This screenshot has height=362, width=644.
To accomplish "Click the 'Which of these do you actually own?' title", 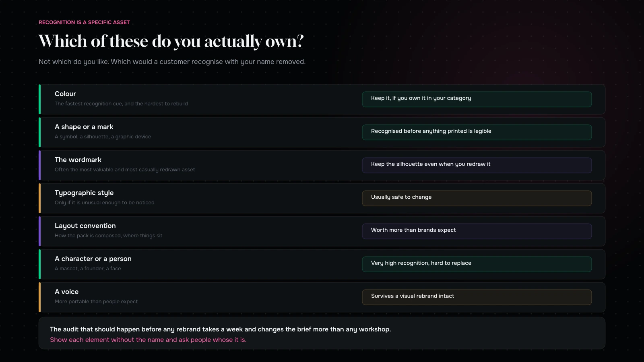I will point(171,41).
